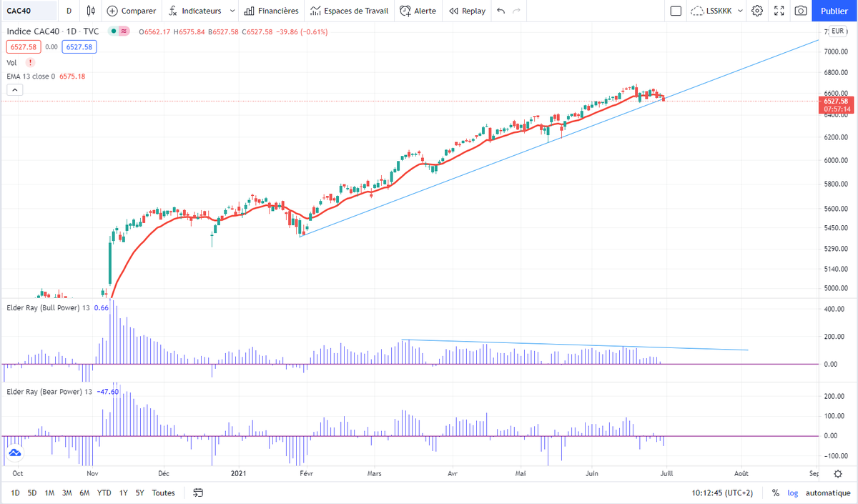Expand the Indicateurs favorites chevron
The height and width of the screenshot is (504, 858).
232,11
